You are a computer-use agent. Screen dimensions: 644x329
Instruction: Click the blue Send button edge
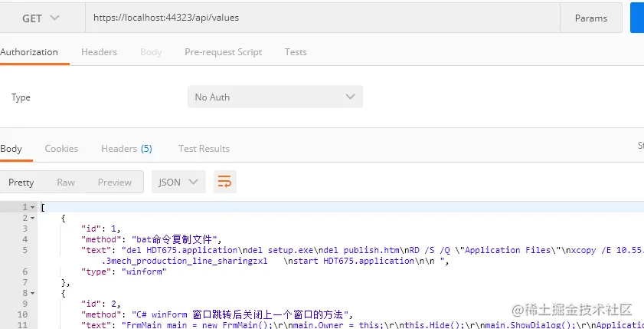pyautogui.click(x=637, y=18)
